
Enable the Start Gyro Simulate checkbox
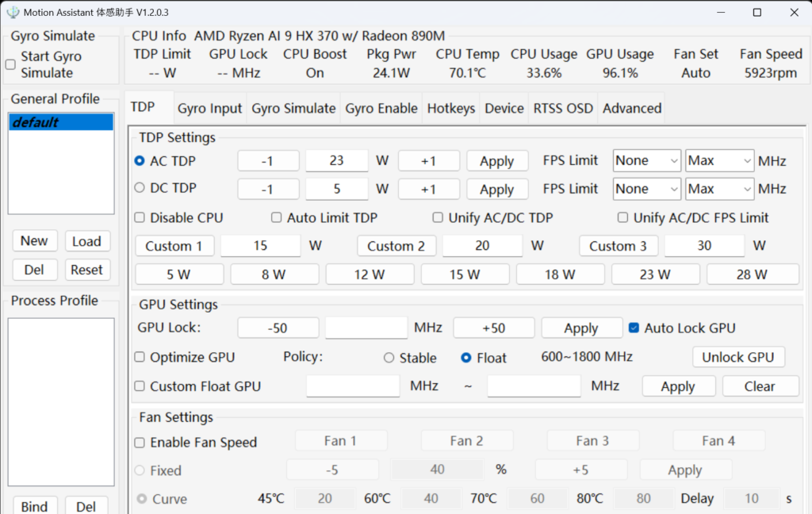click(x=10, y=65)
